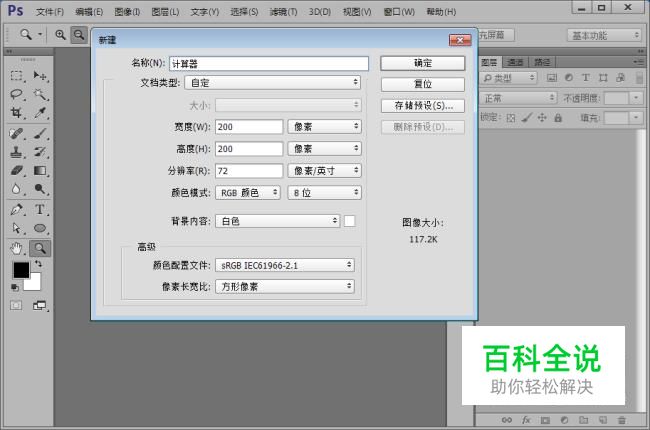Select the Gradient tool
This screenshot has width=650, height=430.
[x=40, y=170]
